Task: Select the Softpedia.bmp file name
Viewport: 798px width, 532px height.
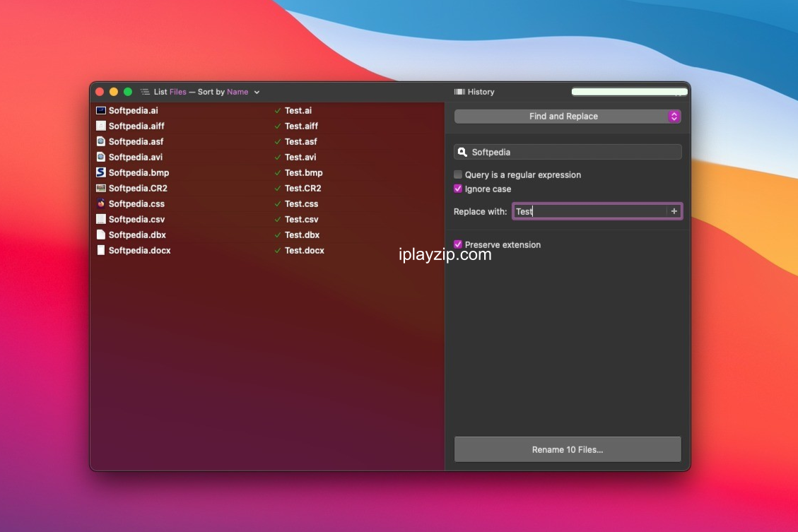Action: point(139,173)
